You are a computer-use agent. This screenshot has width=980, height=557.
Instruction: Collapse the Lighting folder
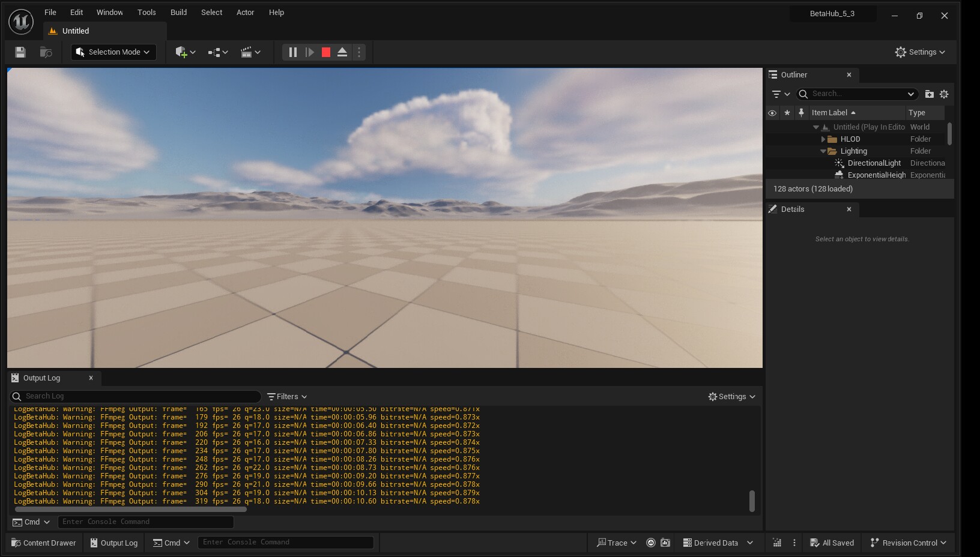point(823,151)
